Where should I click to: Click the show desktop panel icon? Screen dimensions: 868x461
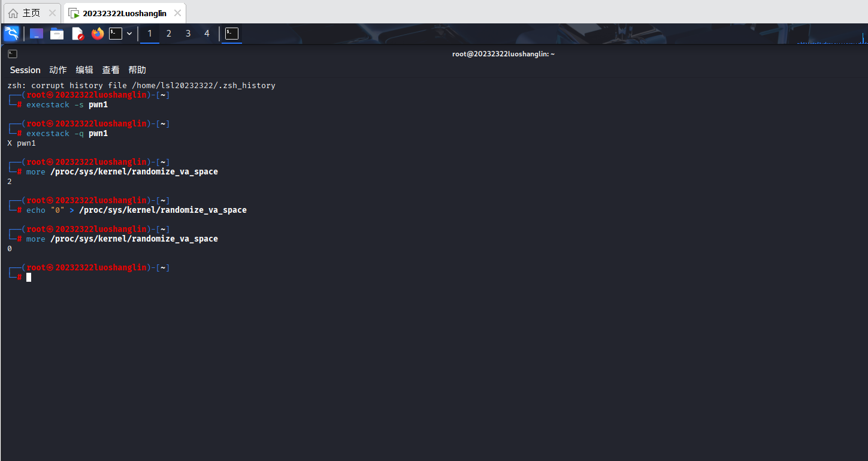[x=37, y=34]
